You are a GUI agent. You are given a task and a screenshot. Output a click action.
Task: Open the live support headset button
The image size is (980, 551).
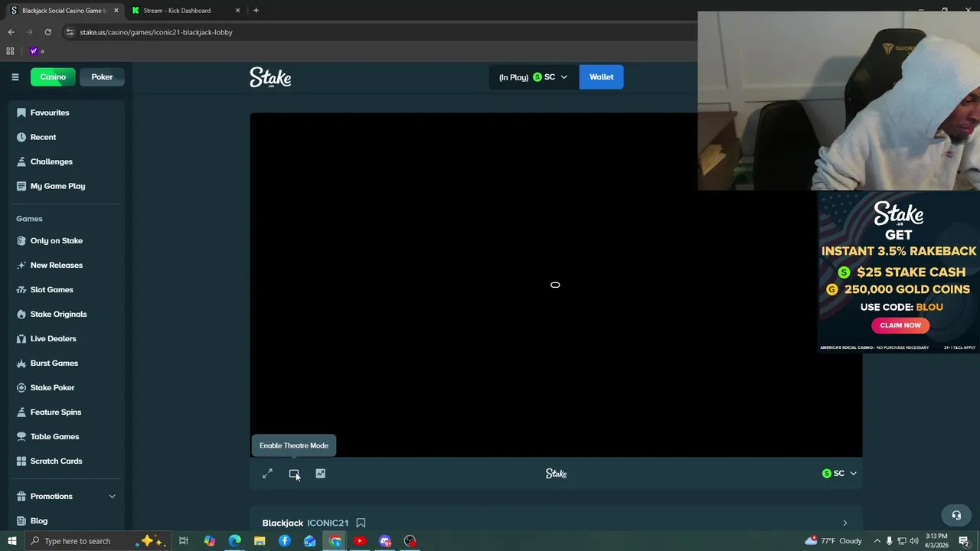(956, 515)
